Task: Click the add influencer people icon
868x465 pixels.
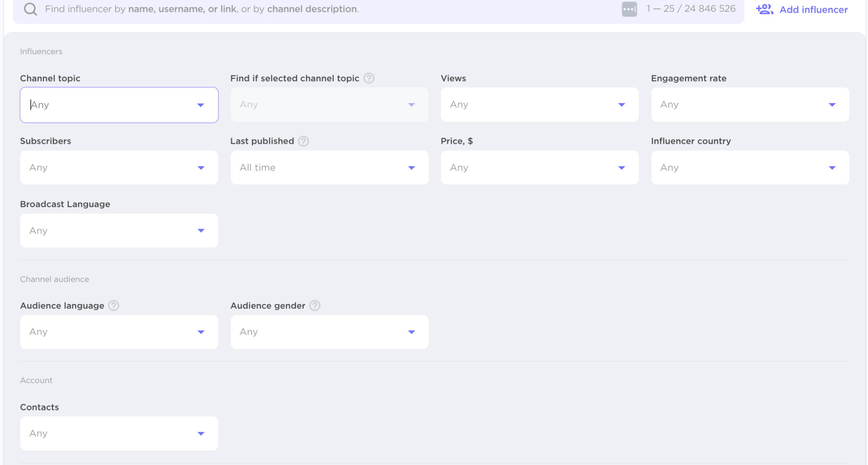Action: click(764, 9)
